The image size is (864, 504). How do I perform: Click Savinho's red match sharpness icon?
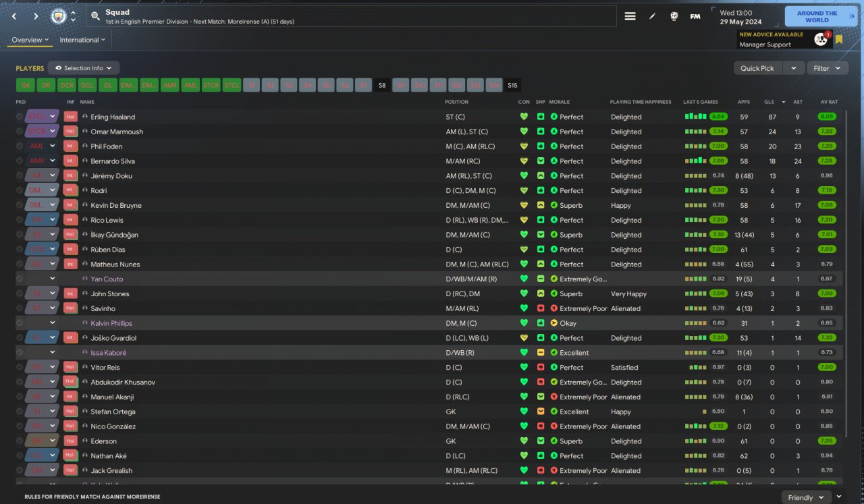[x=541, y=308]
